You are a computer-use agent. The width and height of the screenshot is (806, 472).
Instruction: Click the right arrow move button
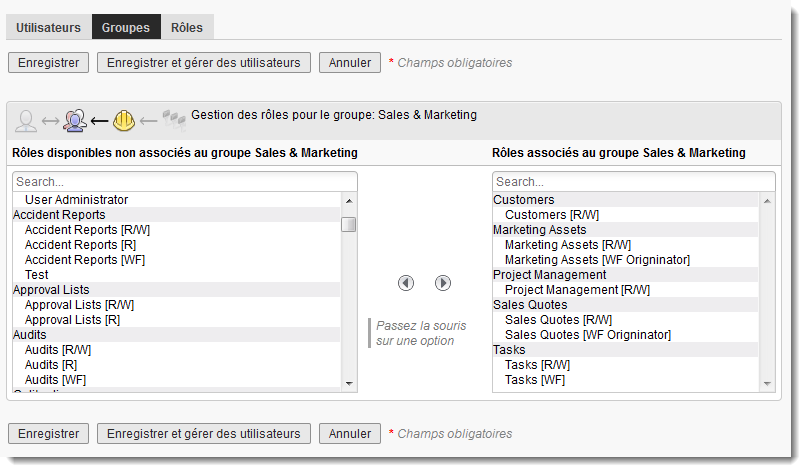[443, 283]
